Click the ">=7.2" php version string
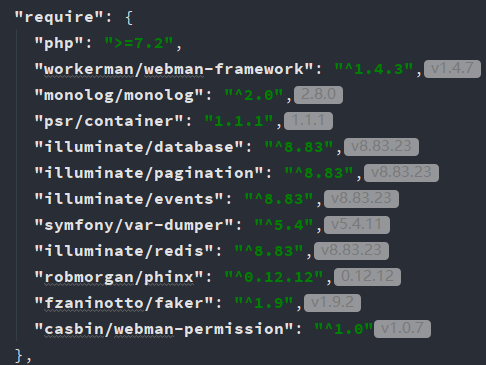The image size is (486, 365). (139, 43)
